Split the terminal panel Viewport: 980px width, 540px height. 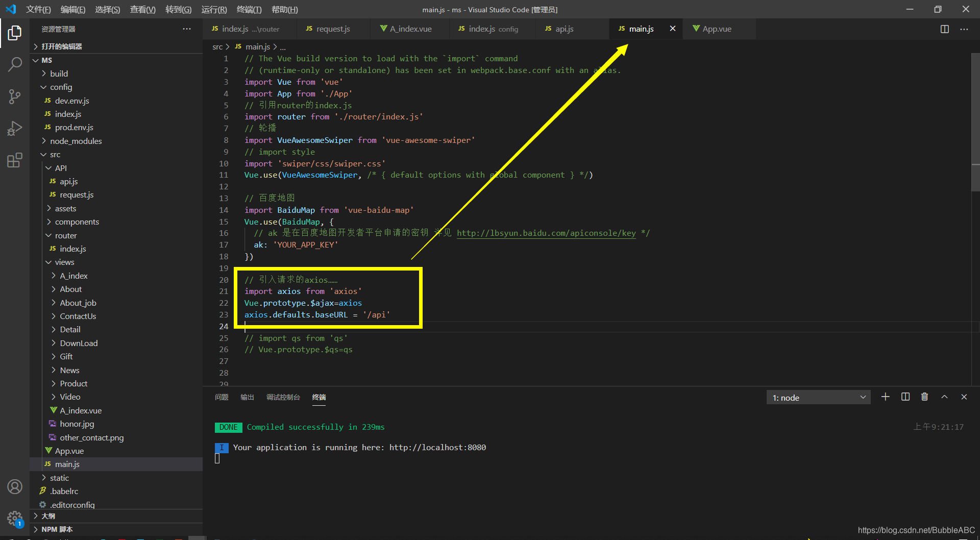click(905, 397)
